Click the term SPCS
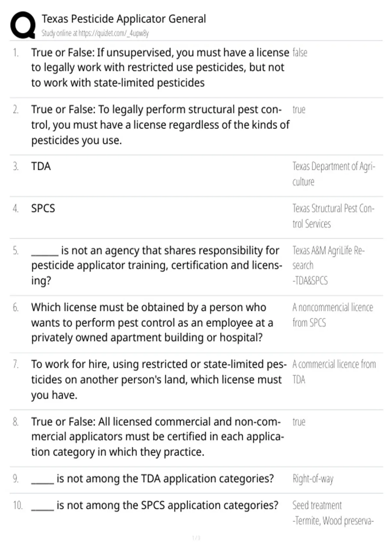The image size is (392, 556). [43, 208]
